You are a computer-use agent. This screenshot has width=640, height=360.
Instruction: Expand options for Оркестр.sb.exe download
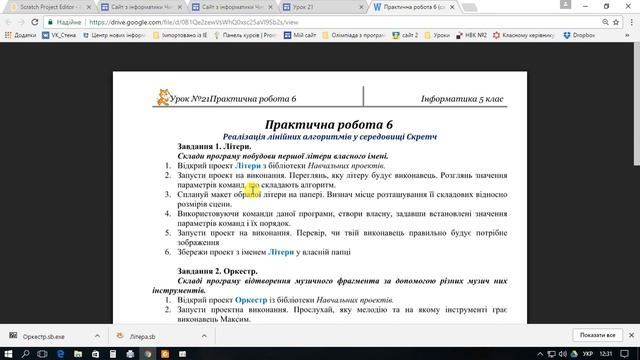pos(97,336)
